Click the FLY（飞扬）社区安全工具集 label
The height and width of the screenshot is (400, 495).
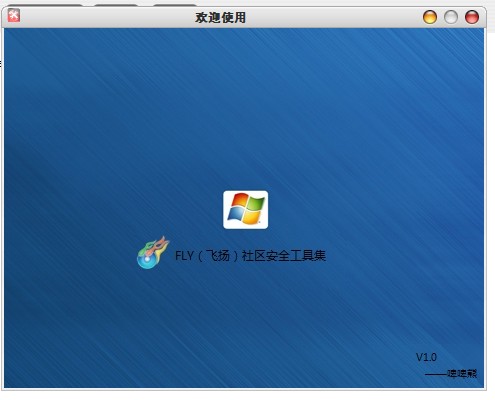[250, 256]
